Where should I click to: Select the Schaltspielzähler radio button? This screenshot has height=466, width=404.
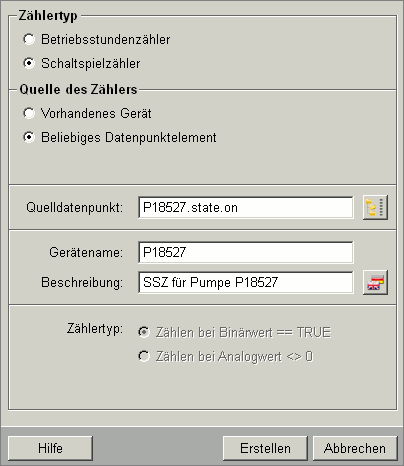(x=29, y=63)
